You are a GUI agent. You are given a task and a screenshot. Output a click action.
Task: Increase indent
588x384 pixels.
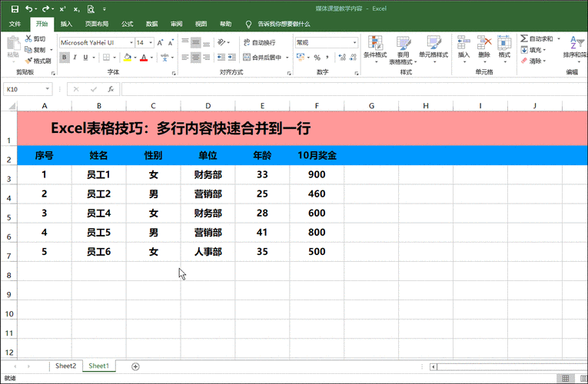[x=232, y=58]
